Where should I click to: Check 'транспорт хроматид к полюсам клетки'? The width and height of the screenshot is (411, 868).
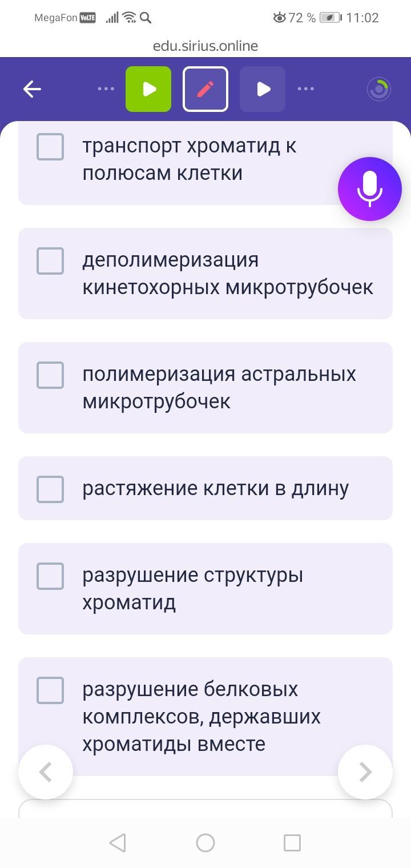click(50, 147)
